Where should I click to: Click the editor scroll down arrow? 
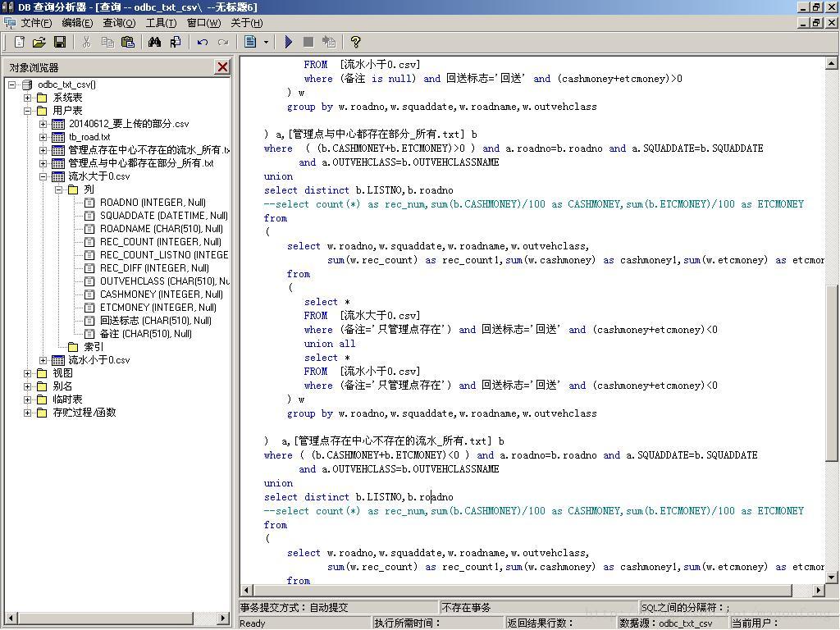(832, 577)
